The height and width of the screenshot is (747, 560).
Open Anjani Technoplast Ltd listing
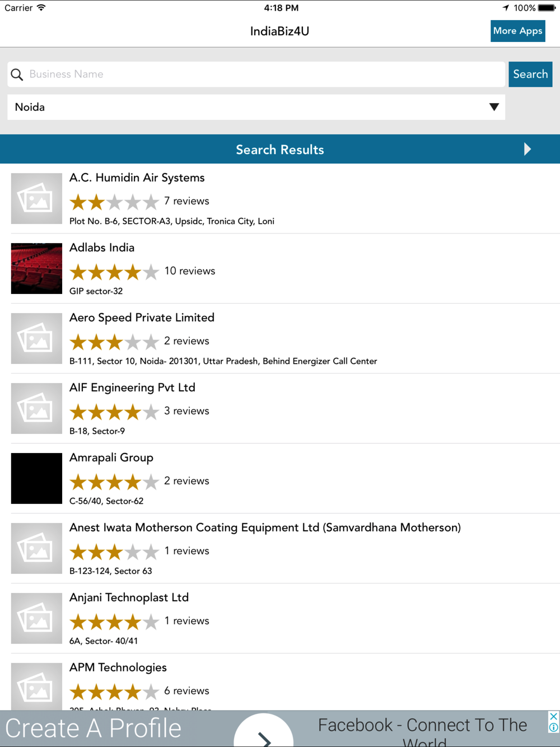[x=280, y=619]
